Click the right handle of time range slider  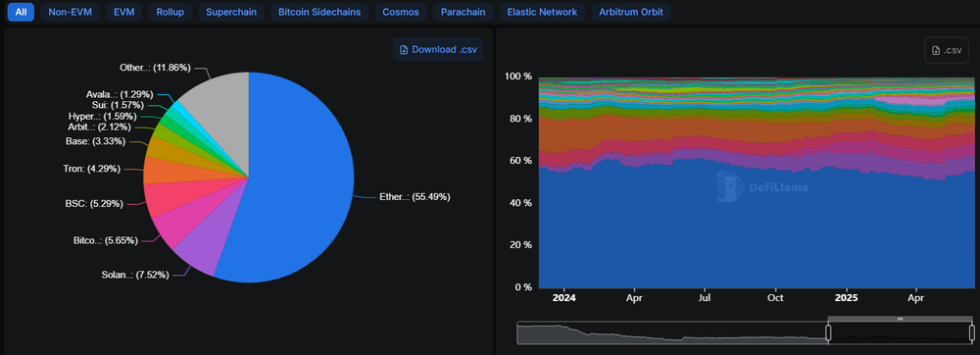pos(971,332)
